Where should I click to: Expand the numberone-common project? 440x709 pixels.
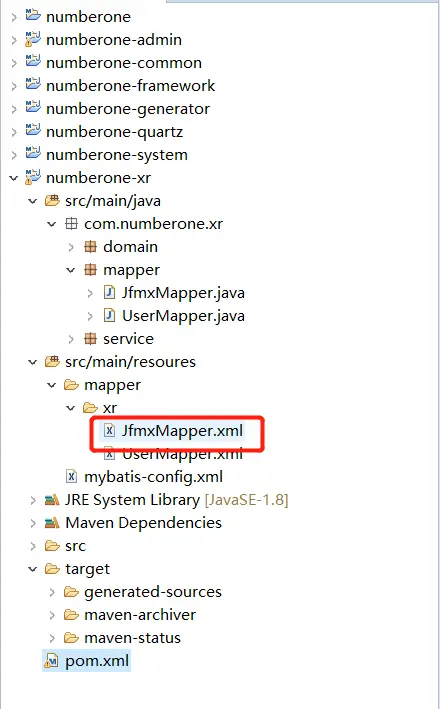pos(14,63)
